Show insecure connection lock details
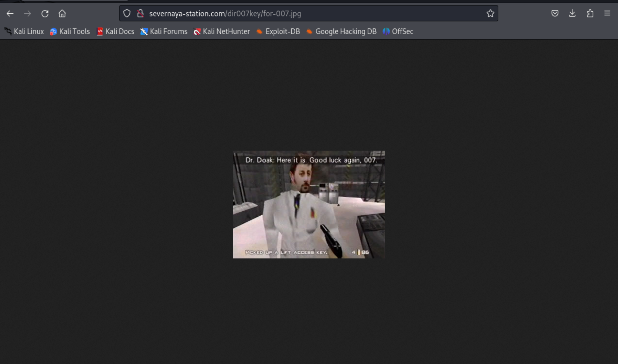Screen dimensions: 618x364 [x=140, y=13]
